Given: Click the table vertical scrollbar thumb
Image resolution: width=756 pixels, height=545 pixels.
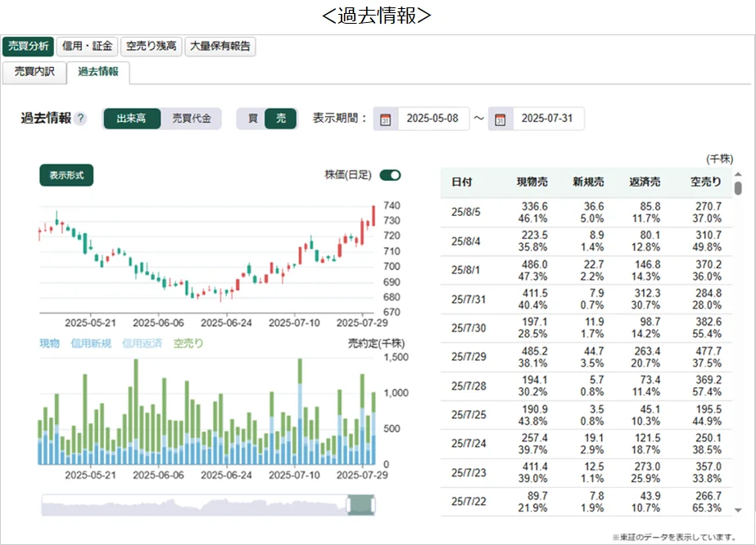Looking at the screenshot, I should pos(738,187).
